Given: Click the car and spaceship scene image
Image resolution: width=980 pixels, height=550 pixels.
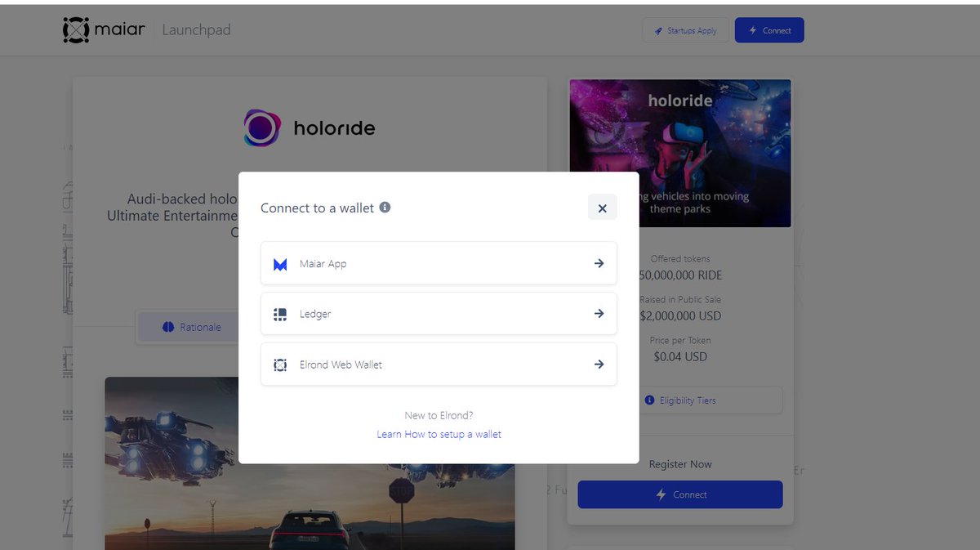Looking at the screenshot, I should tap(310, 463).
